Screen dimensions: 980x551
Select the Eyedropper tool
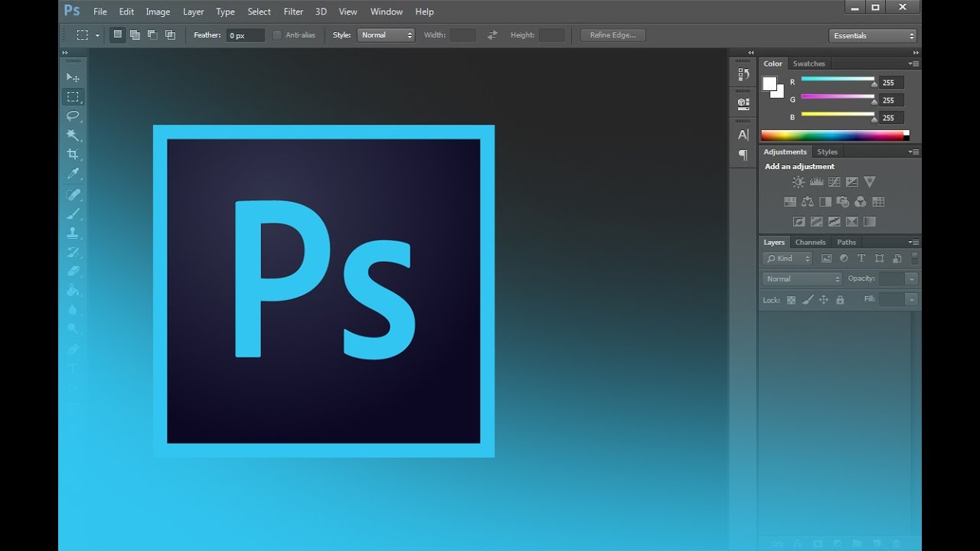(x=73, y=174)
